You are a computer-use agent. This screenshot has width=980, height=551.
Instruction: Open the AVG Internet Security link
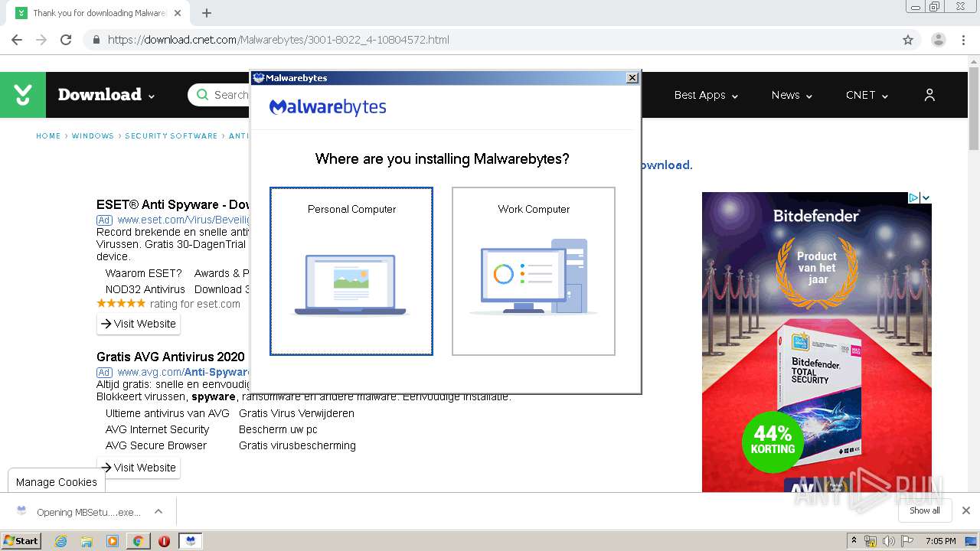(157, 429)
